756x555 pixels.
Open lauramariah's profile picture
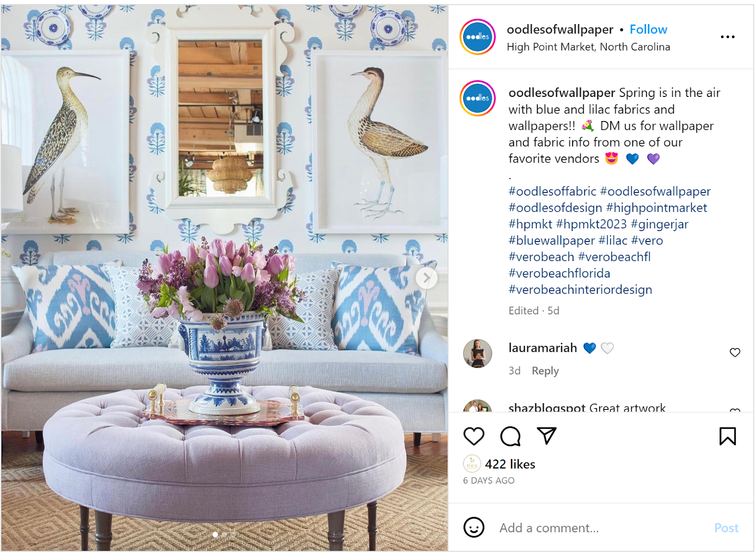tap(477, 353)
